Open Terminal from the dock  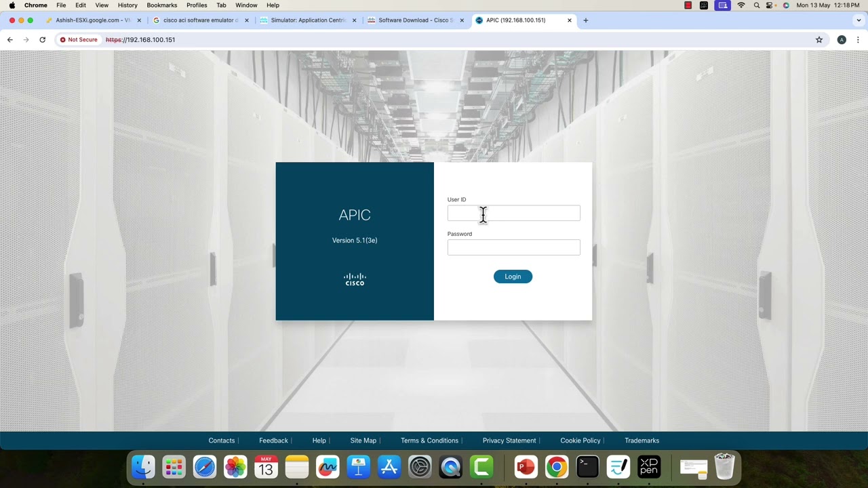[x=587, y=467]
